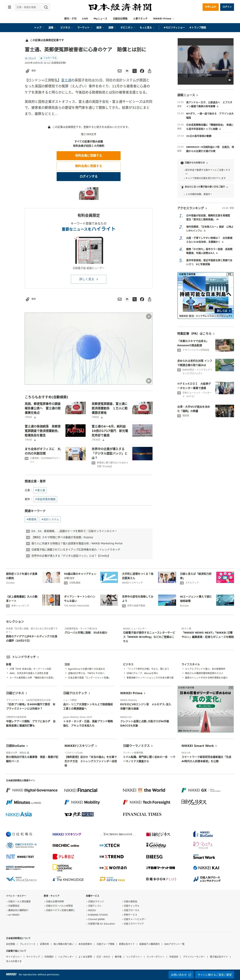Close the blue sphere advertisement
This screenshot has height=980, width=240.
point(149,316)
